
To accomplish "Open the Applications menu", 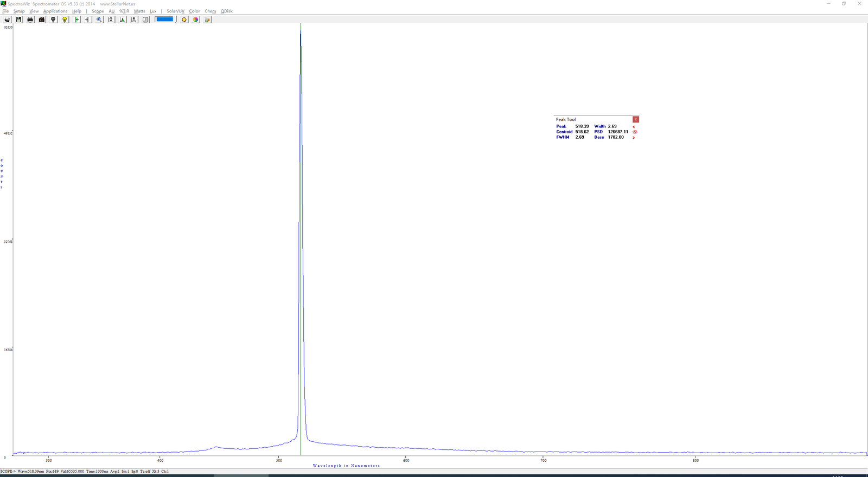I will tap(55, 11).
